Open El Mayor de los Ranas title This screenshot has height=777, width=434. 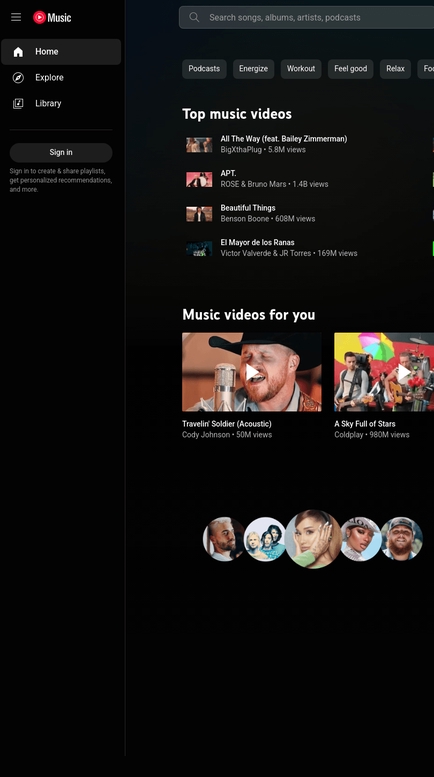click(x=257, y=243)
